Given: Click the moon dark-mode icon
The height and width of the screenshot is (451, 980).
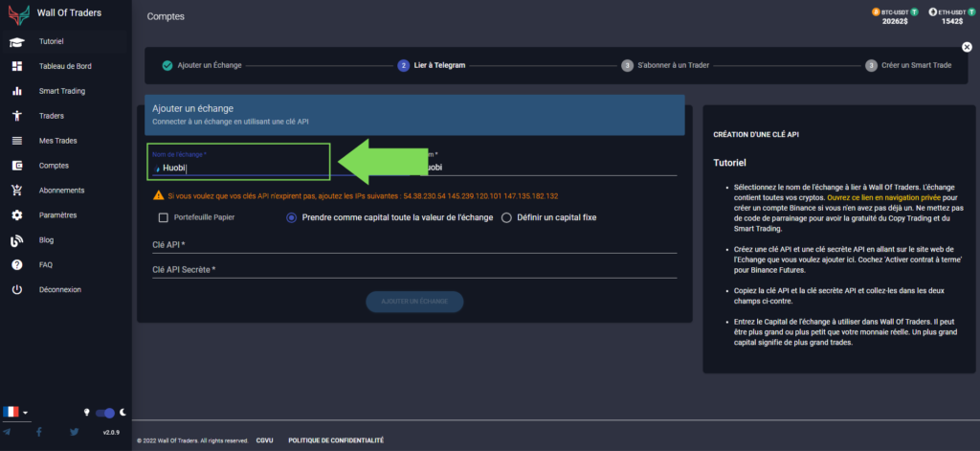Looking at the screenshot, I should 123,412.
